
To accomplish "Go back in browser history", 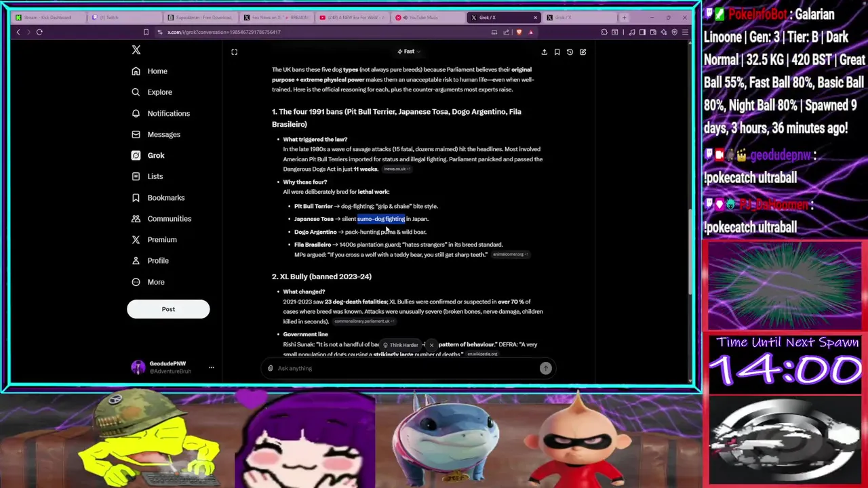I will pos(18,32).
